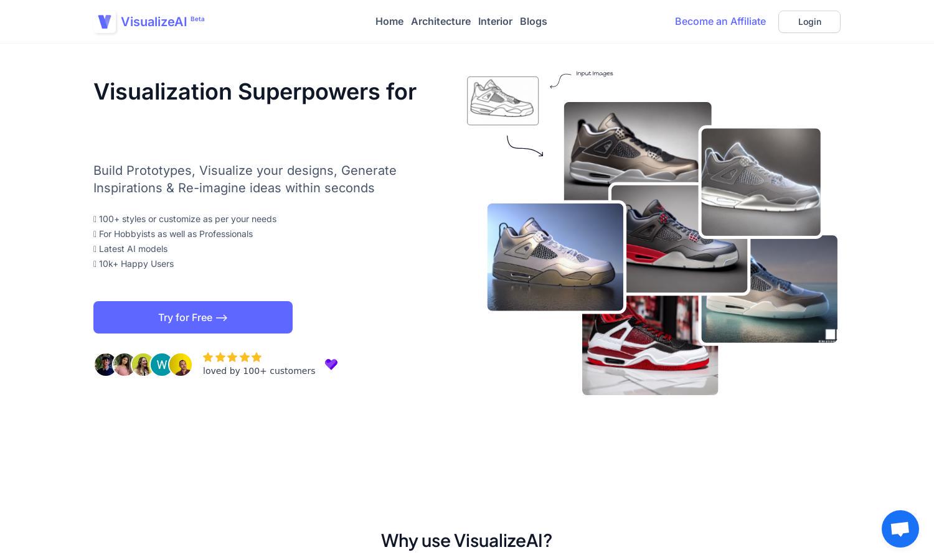This screenshot has width=934, height=560.
Task: Click the first customer avatar photo
Action: point(106,365)
